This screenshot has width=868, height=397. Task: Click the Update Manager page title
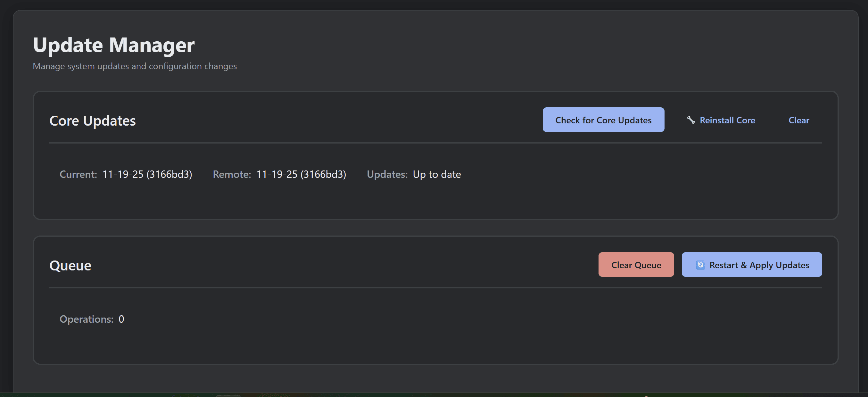click(x=113, y=45)
